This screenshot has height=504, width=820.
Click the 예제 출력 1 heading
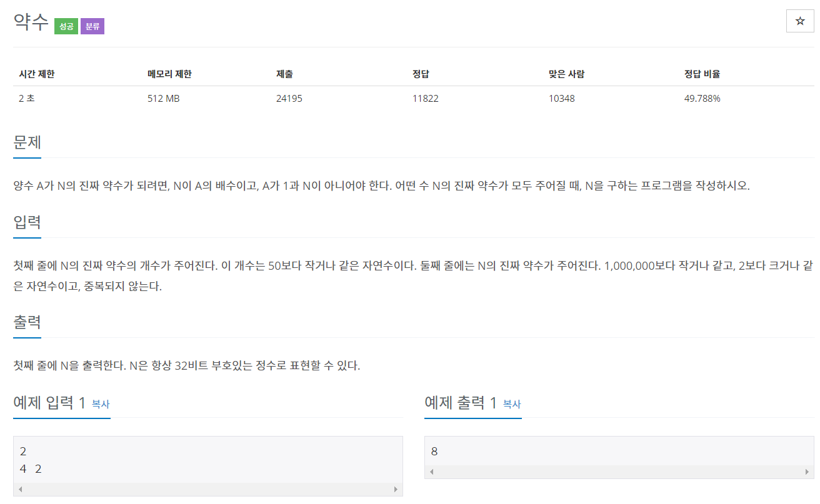click(x=461, y=403)
